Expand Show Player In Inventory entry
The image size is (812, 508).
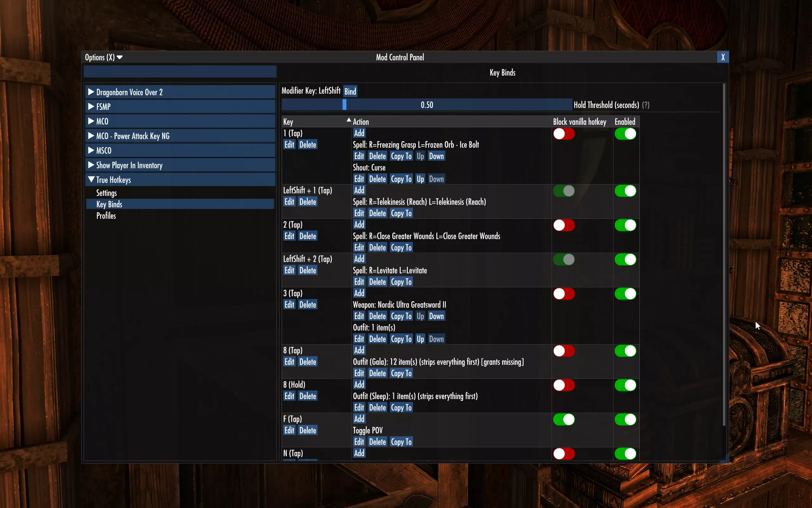click(x=180, y=165)
